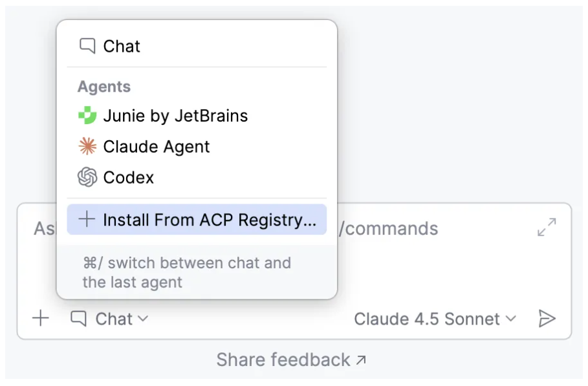Click the orange Claude starburst icon
This screenshot has width=588, height=386.
pyautogui.click(x=87, y=147)
